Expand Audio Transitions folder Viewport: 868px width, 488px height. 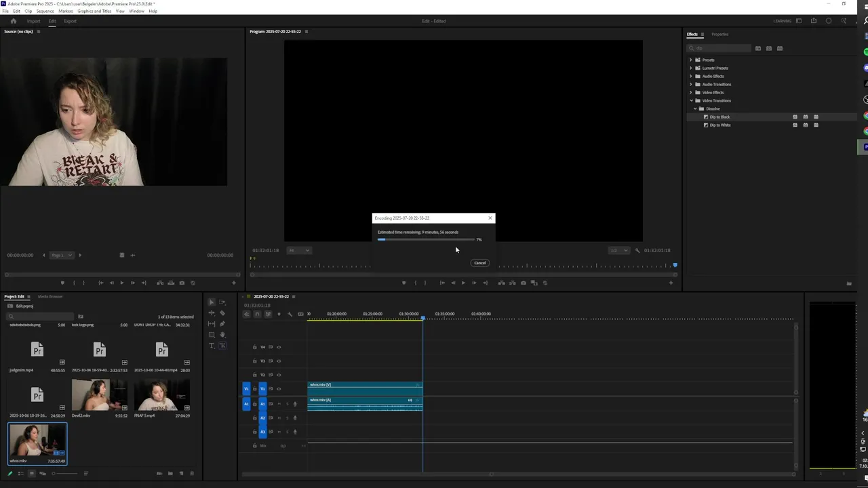coord(691,84)
